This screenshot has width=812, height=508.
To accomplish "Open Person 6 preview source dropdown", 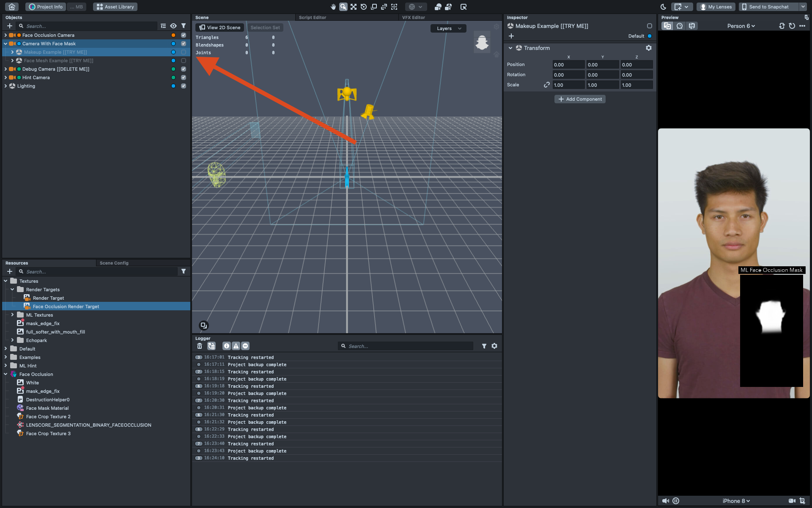I will tap(741, 26).
